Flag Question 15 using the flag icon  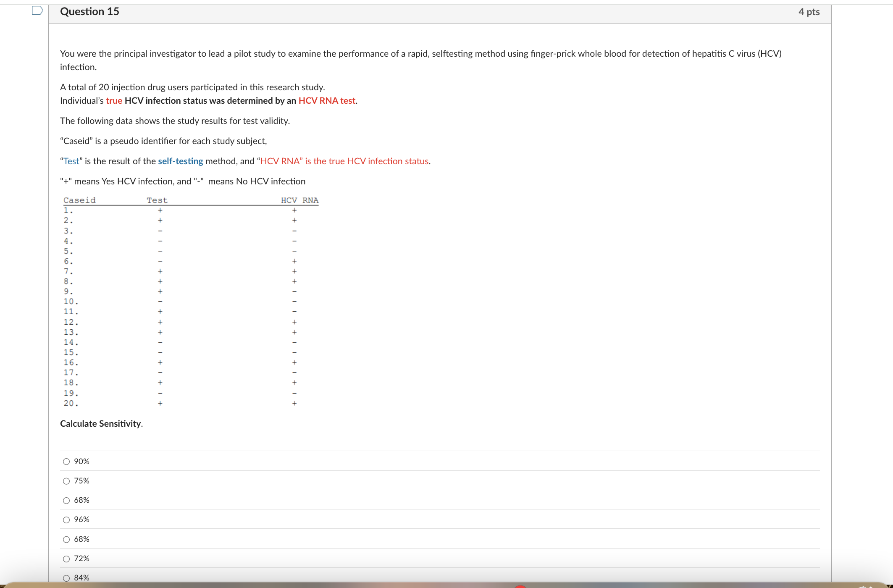point(37,10)
